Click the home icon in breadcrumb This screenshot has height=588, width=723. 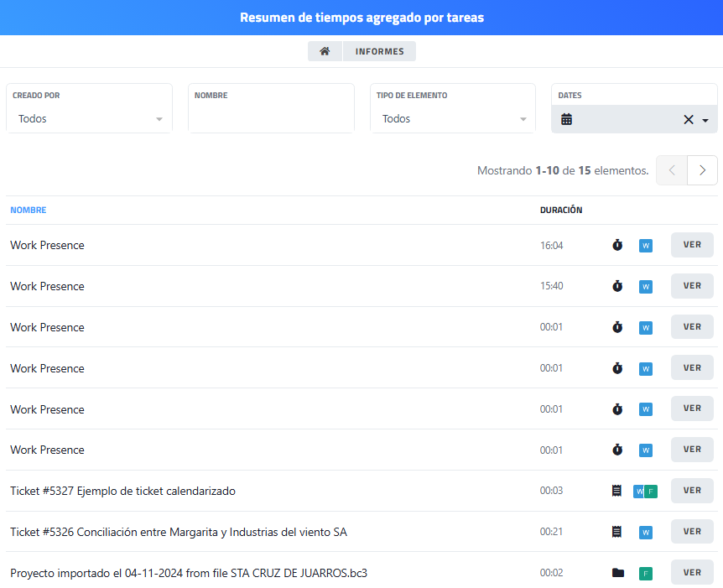coord(325,51)
